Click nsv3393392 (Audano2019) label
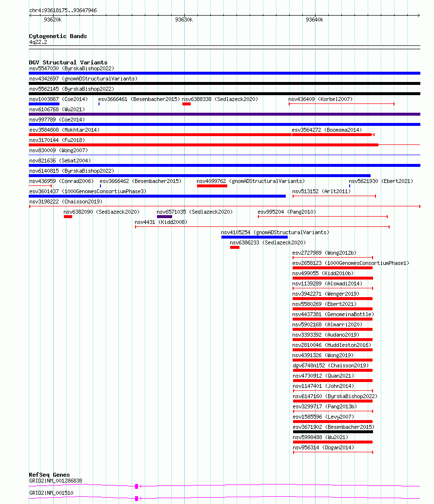This screenshot has width=434, height=504. [326, 336]
